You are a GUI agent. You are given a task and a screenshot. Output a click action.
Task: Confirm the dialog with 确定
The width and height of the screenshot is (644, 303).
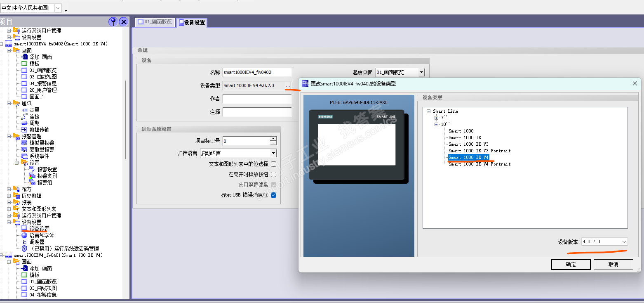(571, 265)
